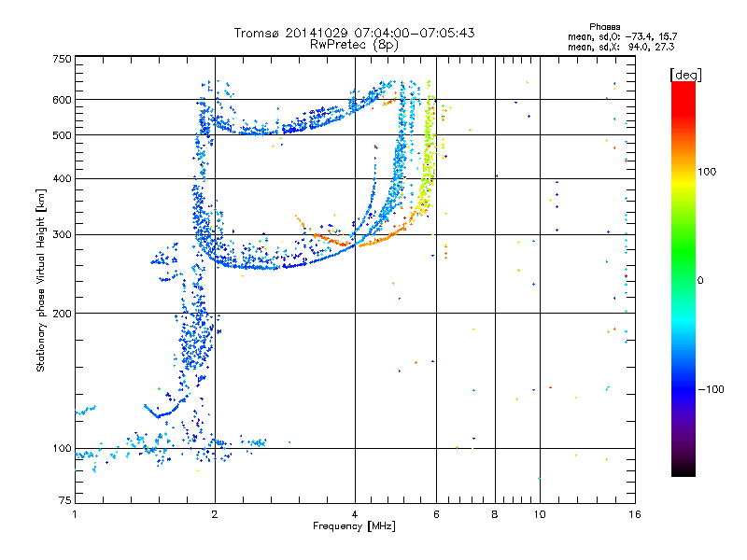
Task: Click the 'Stationary phase Virtual Height [km]' axis label
Action: [x=41, y=280]
